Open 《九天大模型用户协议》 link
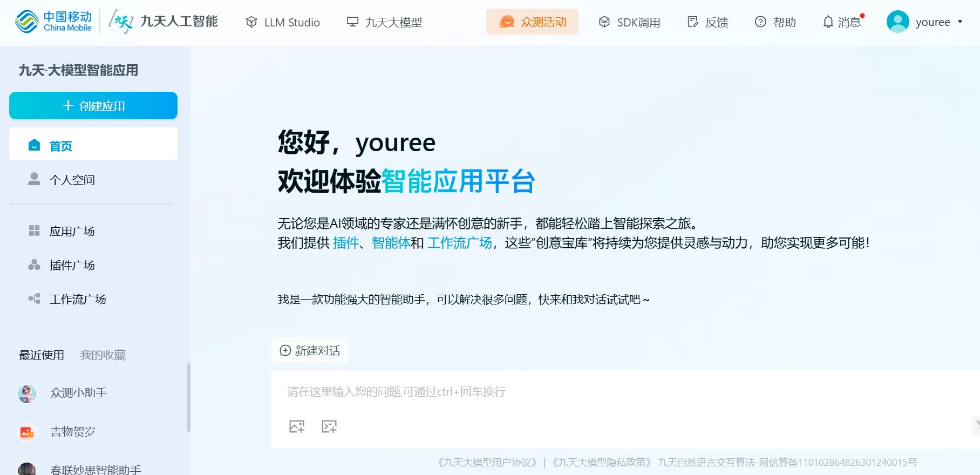The width and height of the screenshot is (980, 475). (487, 463)
